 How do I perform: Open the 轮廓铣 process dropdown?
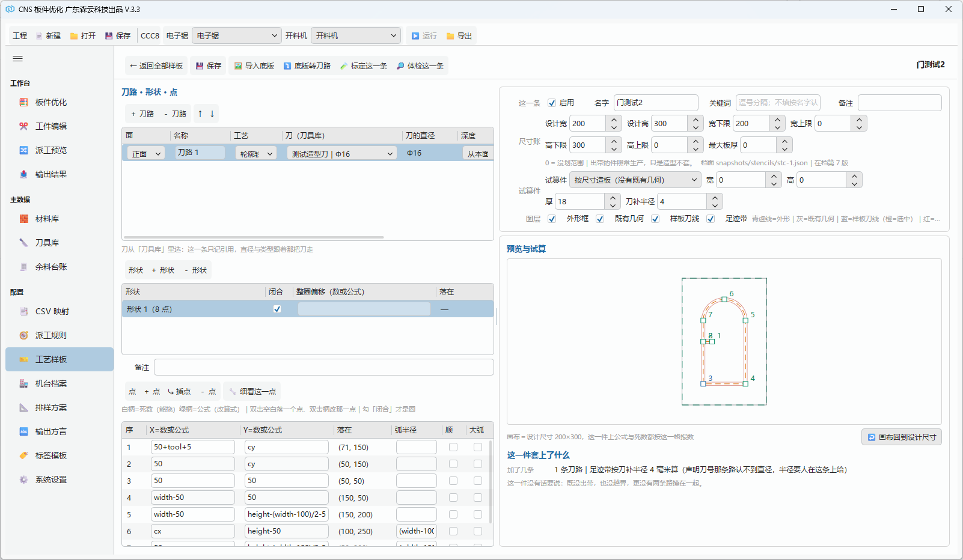pos(255,154)
